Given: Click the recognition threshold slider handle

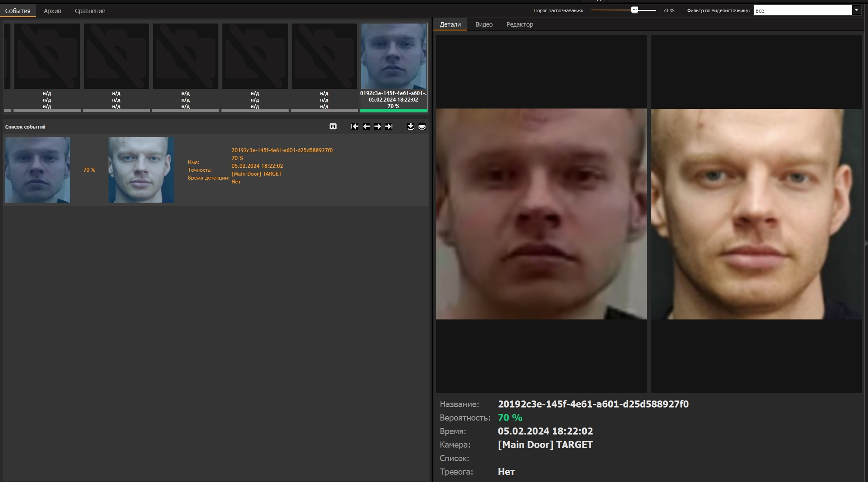Looking at the screenshot, I should [x=635, y=10].
